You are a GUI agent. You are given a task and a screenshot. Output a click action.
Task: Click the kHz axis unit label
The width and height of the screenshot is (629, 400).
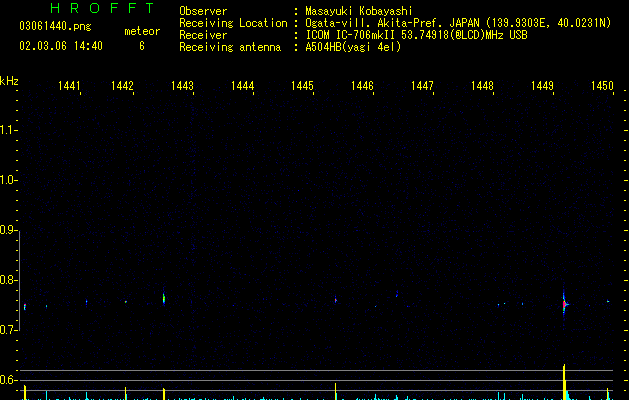tap(9, 81)
